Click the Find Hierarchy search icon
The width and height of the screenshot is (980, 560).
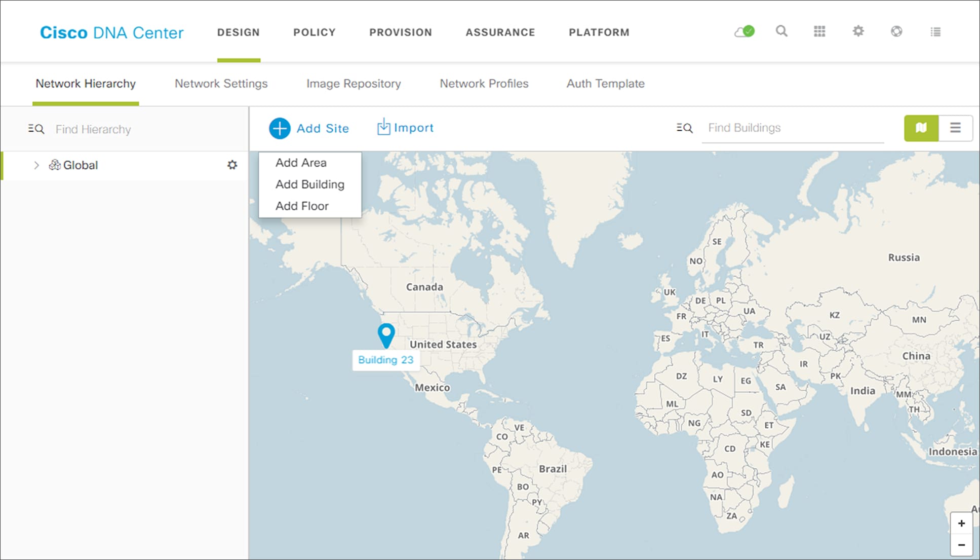(x=36, y=129)
